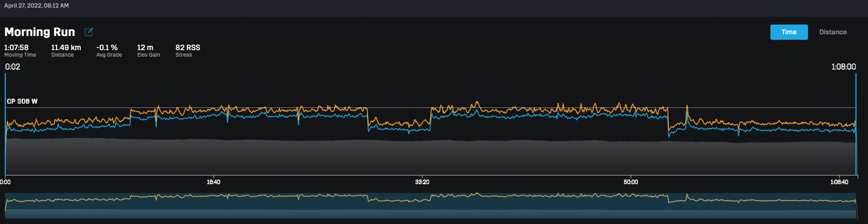Click the 1:08:00 end time label
The height and width of the screenshot is (224, 868).
coord(843,67)
